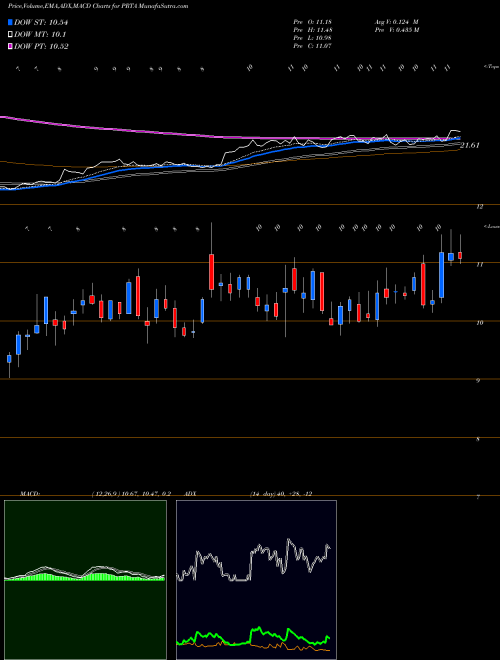Click the 'Pre L: 10.98' low value
Viewport: 500px width, 660px height.
313,38
